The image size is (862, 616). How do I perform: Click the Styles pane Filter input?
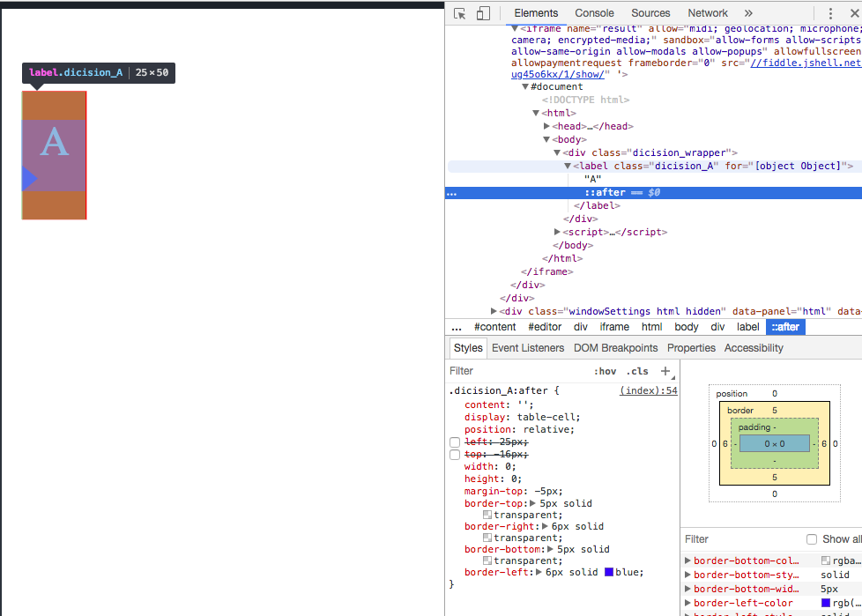pos(511,371)
